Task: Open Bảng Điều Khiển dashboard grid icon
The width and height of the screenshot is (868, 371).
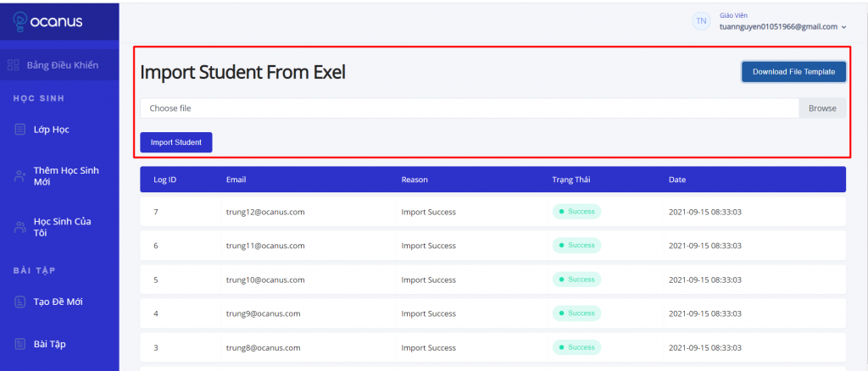Action: (x=14, y=65)
